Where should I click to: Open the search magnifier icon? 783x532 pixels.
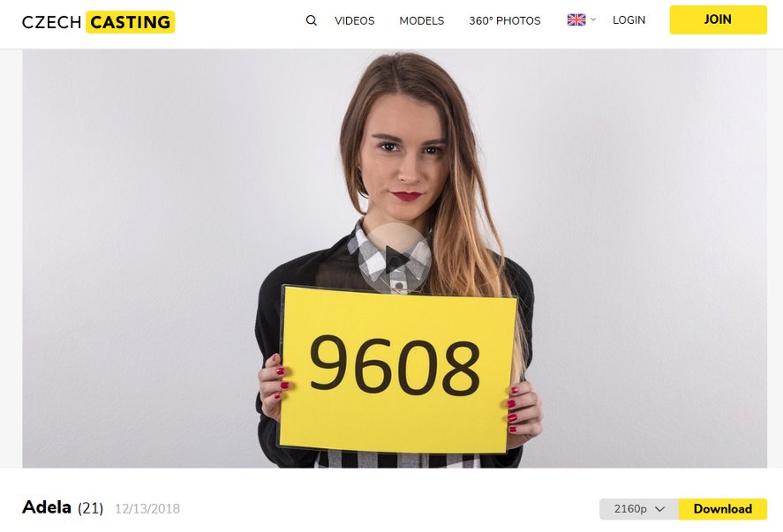point(311,20)
